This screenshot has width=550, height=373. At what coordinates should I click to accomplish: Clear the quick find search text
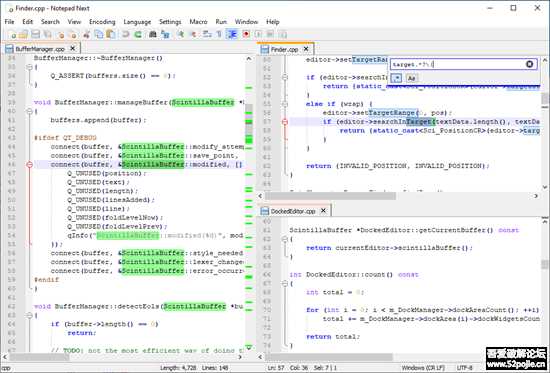[x=530, y=64]
